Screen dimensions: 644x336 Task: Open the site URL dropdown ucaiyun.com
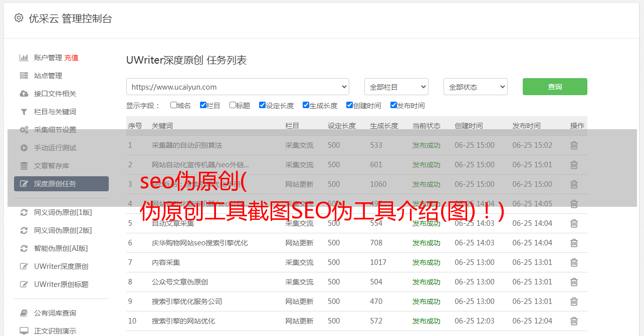pyautogui.click(x=238, y=87)
